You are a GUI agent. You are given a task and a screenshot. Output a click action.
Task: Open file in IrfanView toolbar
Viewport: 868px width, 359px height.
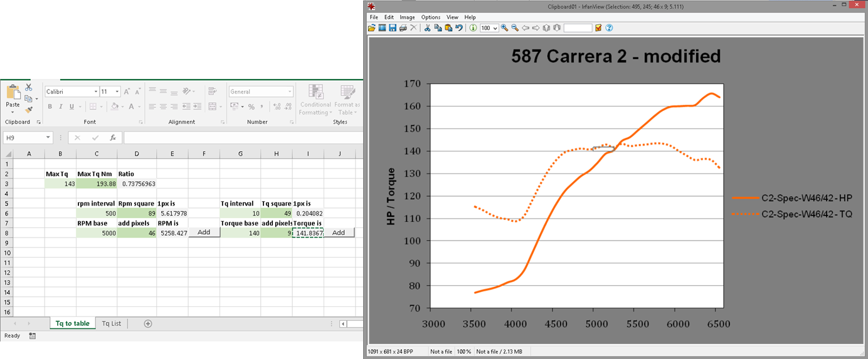tap(372, 28)
